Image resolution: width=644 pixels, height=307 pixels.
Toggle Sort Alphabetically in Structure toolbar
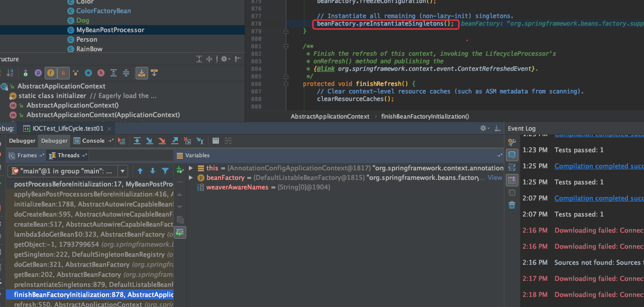coord(10,73)
